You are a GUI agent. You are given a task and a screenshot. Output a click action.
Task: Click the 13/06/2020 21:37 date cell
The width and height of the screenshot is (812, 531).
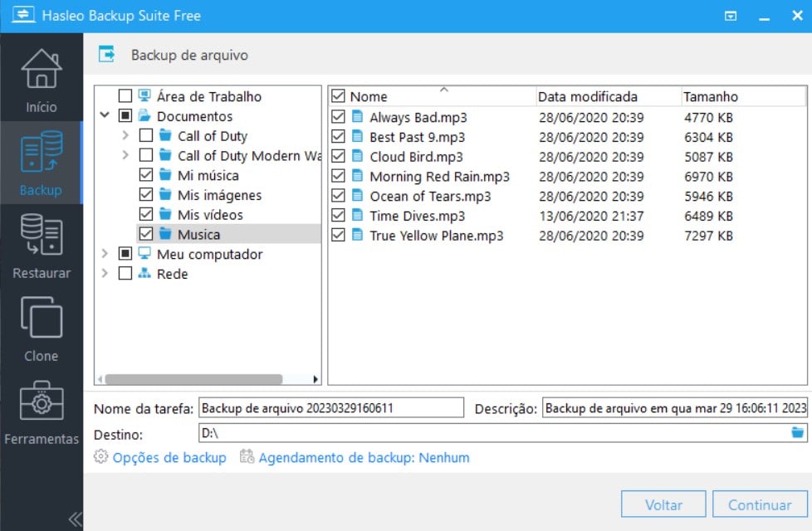(591, 216)
